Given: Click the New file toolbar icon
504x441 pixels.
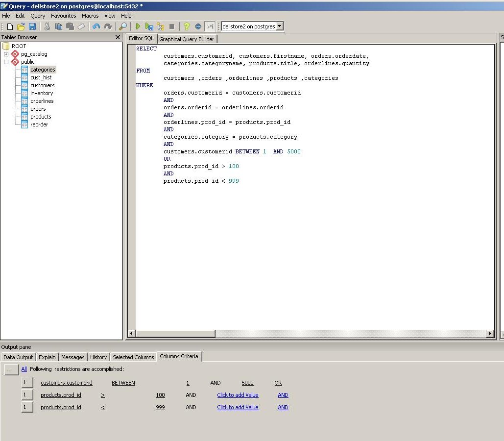Looking at the screenshot, I should [x=10, y=26].
